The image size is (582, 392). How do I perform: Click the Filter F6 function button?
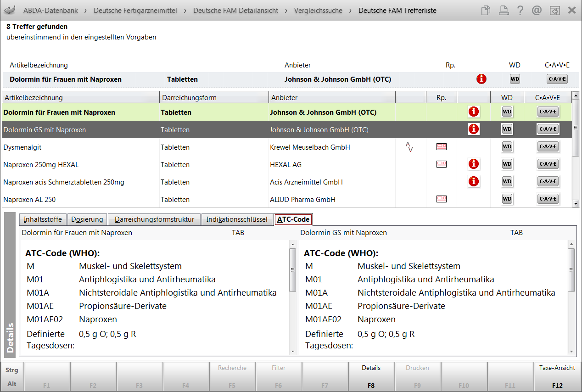(x=279, y=376)
